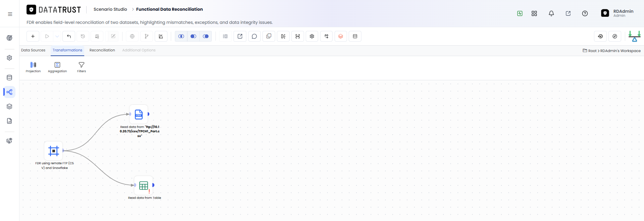The image size is (644, 221).
Task: Open the Additional Options tab
Action: [x=139, y=50]
